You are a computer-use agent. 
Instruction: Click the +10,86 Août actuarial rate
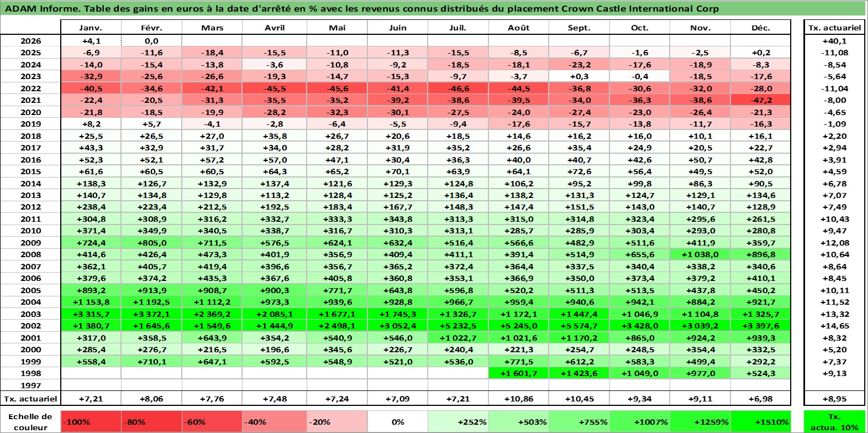519,399
